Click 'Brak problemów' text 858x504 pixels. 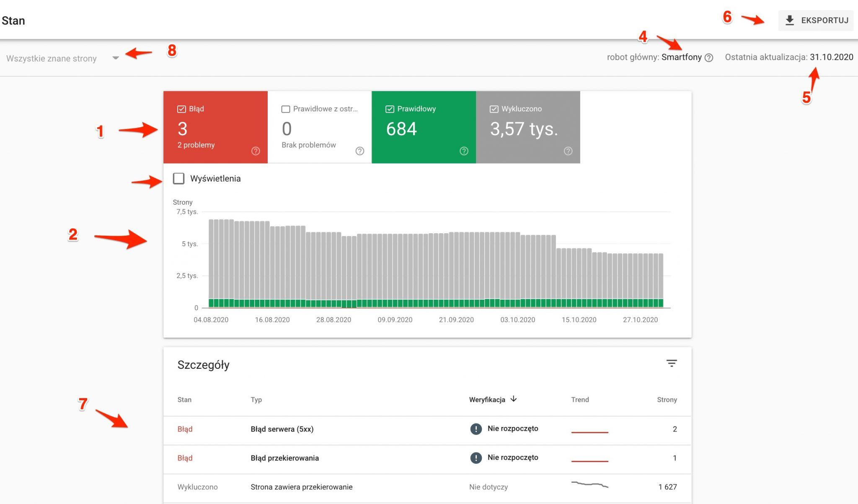[308, 145]
